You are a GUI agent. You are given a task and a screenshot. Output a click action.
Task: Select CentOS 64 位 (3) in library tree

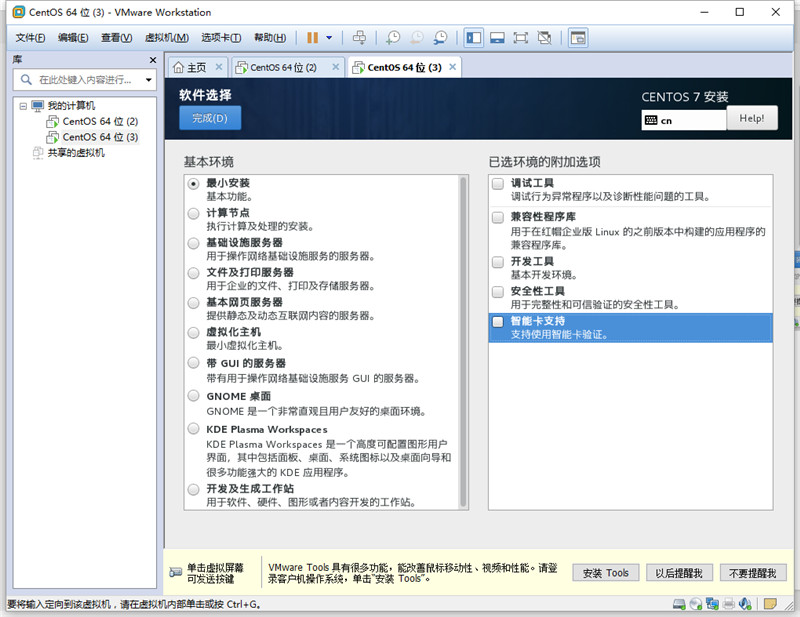(x=92, y=137)
